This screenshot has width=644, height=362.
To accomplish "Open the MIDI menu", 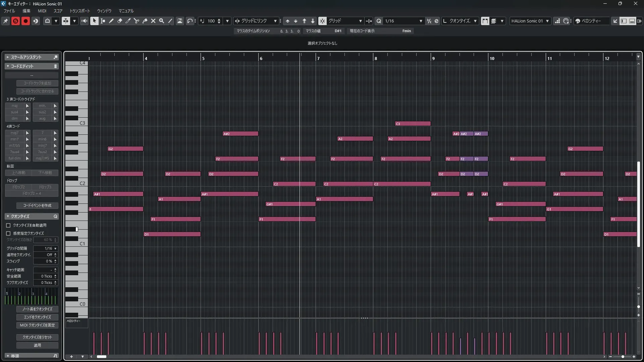I will coord(42,11).
